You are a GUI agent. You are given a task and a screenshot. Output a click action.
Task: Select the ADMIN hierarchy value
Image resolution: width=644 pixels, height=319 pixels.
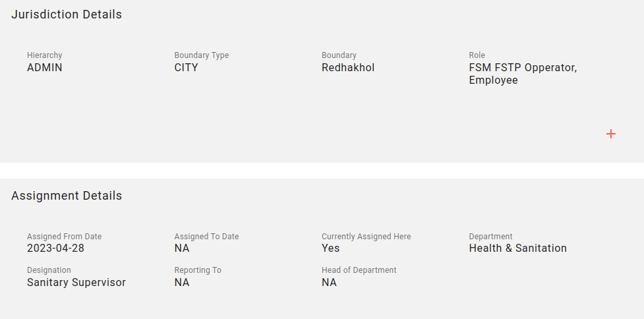[x=45, y=67]
